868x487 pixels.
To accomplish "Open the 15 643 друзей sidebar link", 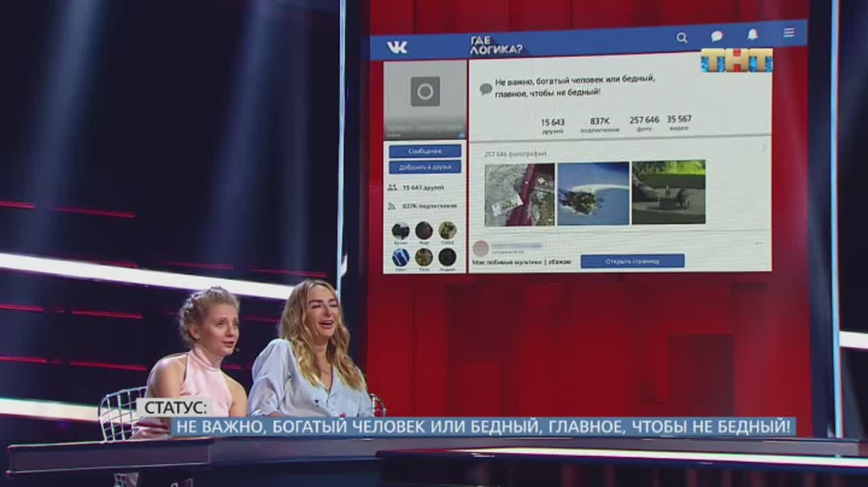I will (x=422, y=187).
